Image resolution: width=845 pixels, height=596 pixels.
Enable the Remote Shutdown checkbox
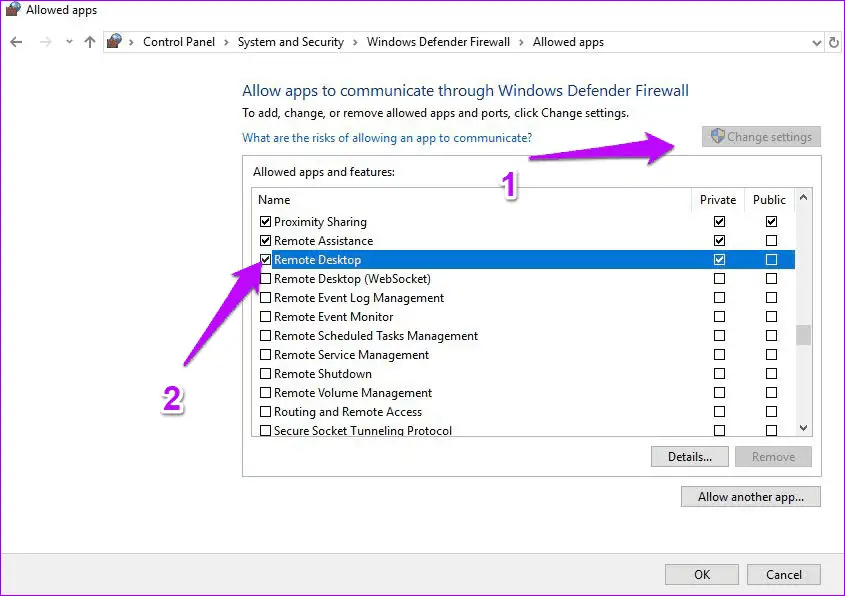(265, 373)
